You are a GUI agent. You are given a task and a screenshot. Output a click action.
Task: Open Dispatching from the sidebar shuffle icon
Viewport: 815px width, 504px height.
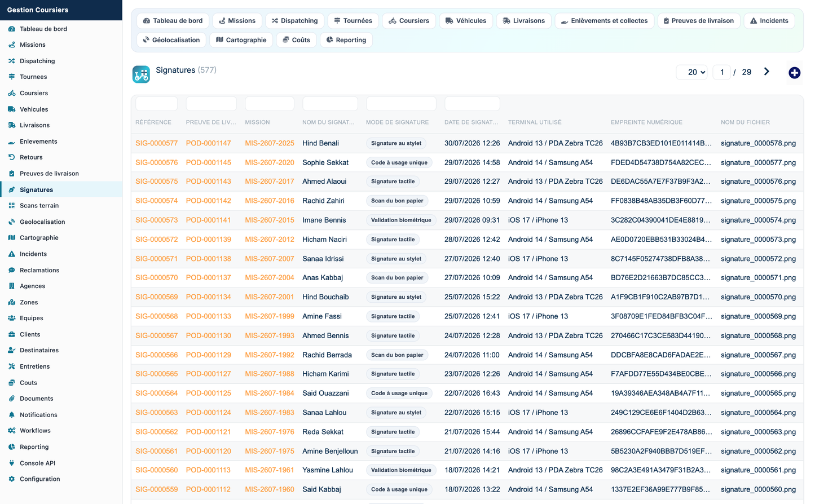pos(12,61)
